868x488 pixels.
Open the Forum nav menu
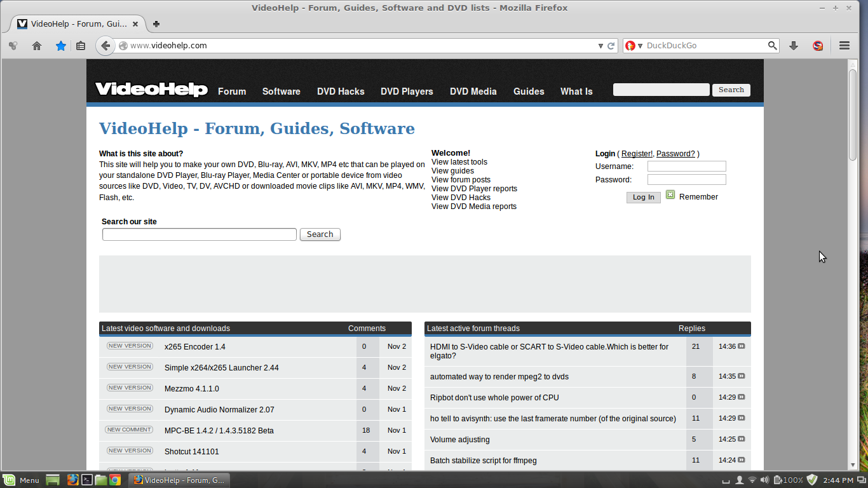point(232,91)
